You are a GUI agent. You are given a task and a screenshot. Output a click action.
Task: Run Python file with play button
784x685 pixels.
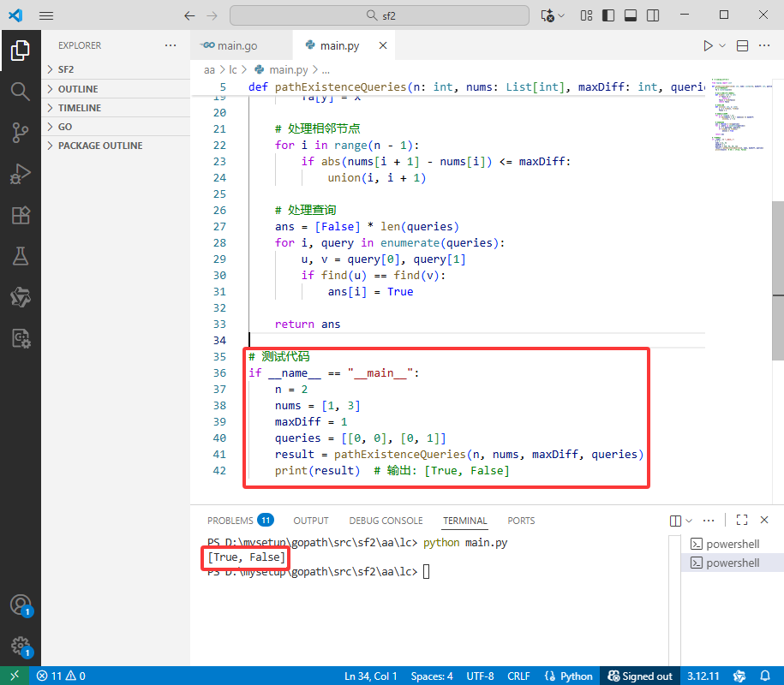[x=708, y=45]
